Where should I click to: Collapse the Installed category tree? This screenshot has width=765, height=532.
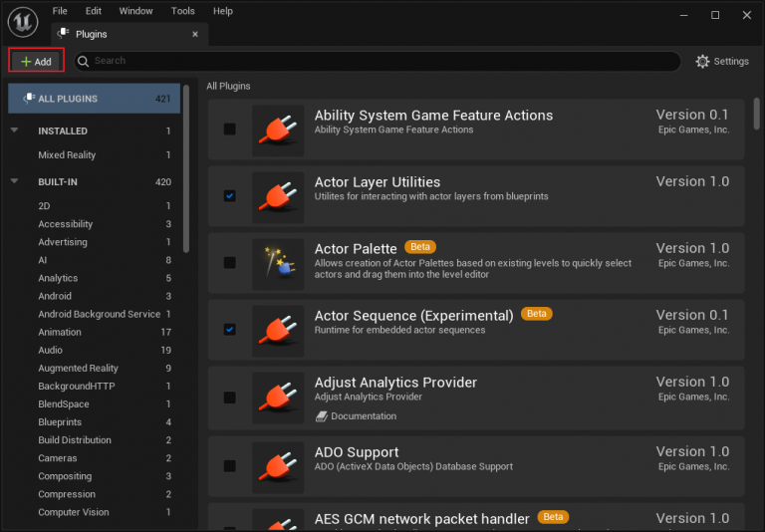coord(15,131)
